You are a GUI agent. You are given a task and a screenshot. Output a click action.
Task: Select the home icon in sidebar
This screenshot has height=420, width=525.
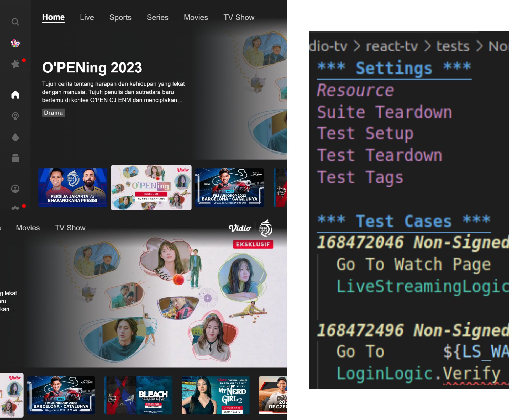[15, 94]
